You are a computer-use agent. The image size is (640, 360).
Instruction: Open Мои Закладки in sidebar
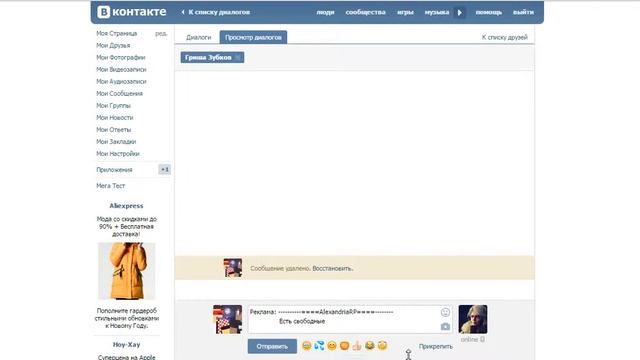pos(116,142)
